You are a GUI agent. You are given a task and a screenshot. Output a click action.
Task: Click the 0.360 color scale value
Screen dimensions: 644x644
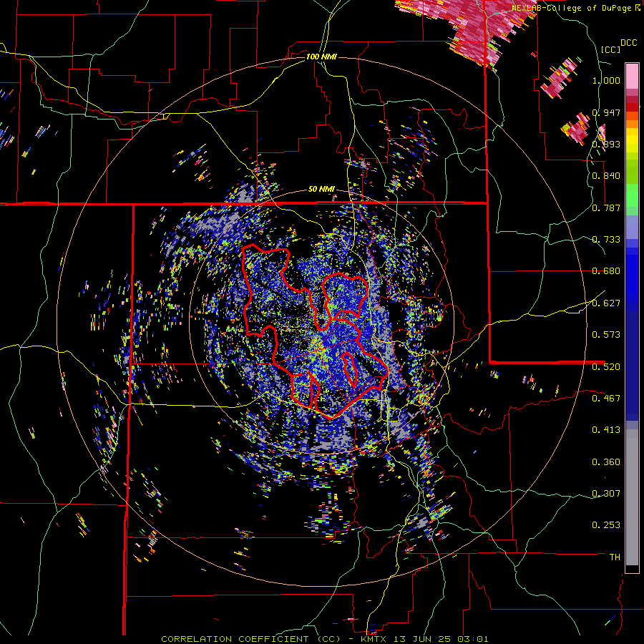(606, 462)
